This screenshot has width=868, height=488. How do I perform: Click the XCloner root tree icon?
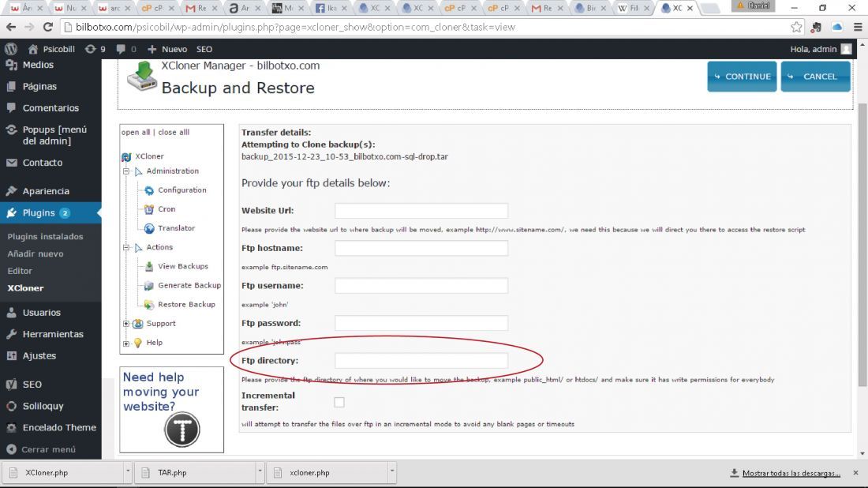127,157
